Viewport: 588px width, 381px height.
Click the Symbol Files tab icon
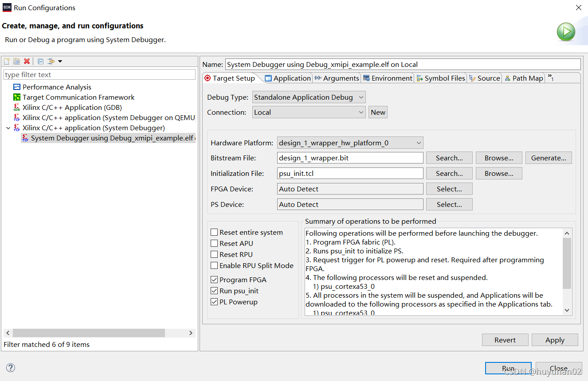419,78
